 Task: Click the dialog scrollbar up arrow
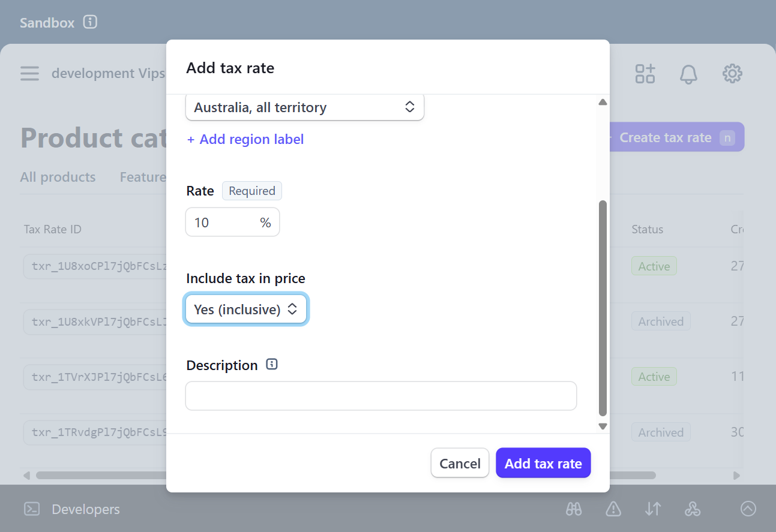pyautogui.click(x=603, y=103)
